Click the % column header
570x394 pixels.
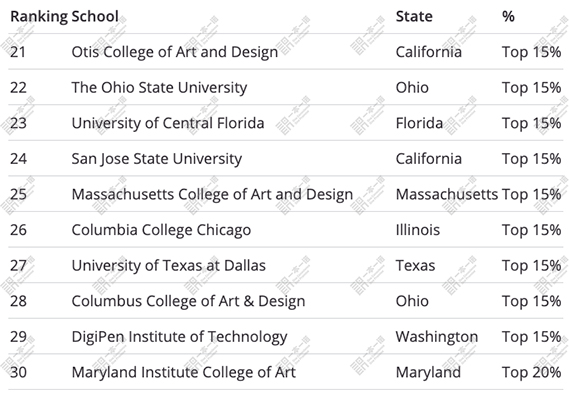pos(508,17)
